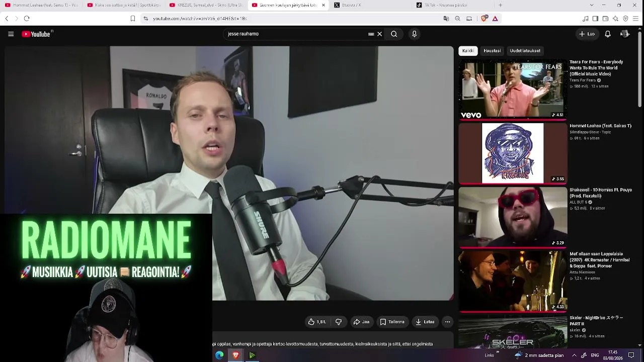
Task: Select the Uudet lataukset filter chip
Action: 525,51
